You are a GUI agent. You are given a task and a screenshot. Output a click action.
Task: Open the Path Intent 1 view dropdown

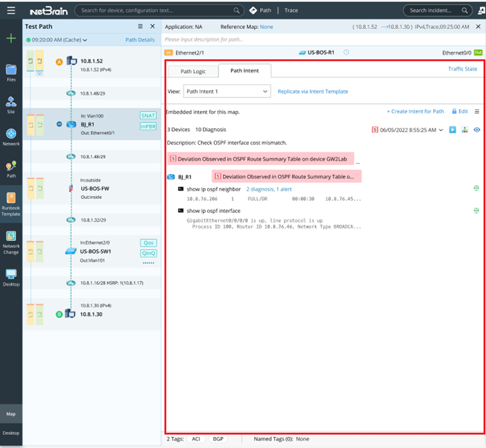pyautogui.click(x=227, y=91)
